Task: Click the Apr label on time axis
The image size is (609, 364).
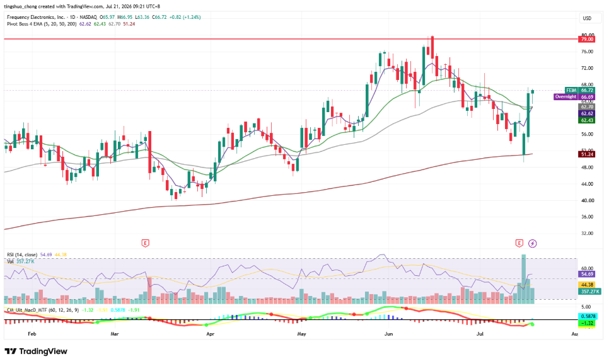Action: [210, 334]
